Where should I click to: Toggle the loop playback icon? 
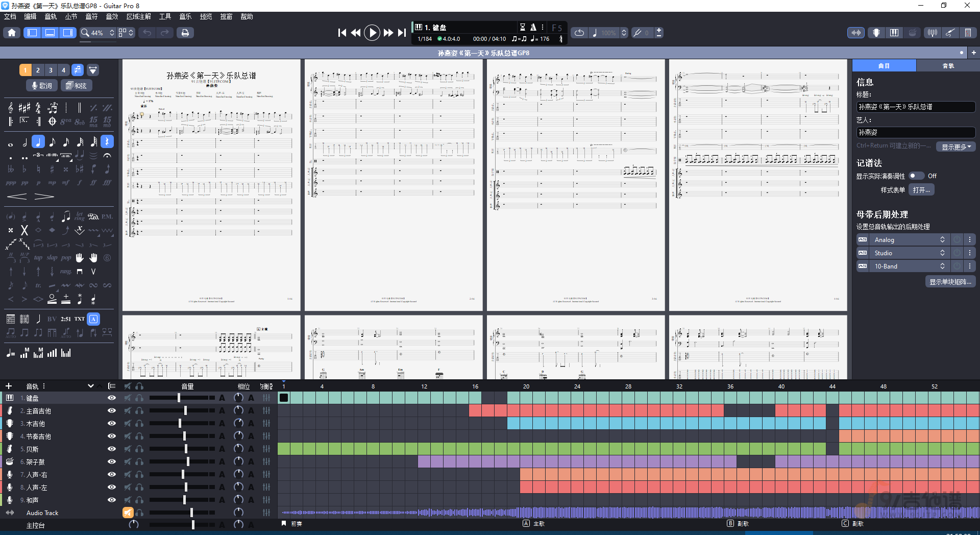coord(579,33)
